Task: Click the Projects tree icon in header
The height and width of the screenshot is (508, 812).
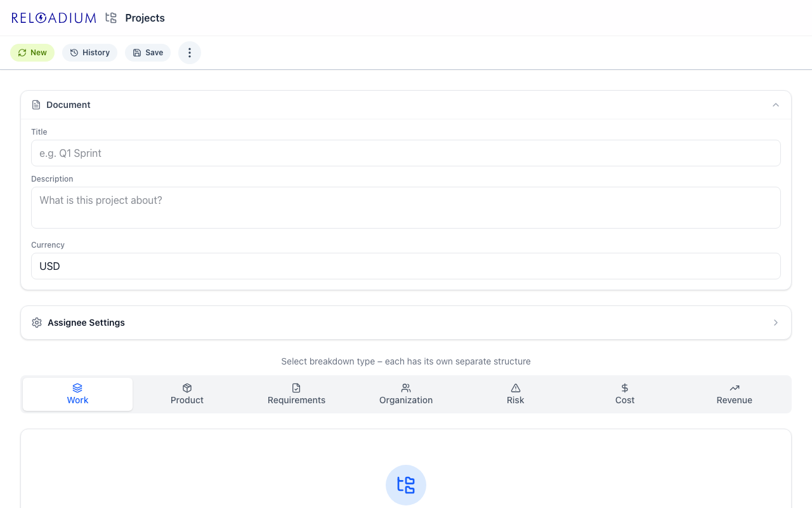Action: 111,18
